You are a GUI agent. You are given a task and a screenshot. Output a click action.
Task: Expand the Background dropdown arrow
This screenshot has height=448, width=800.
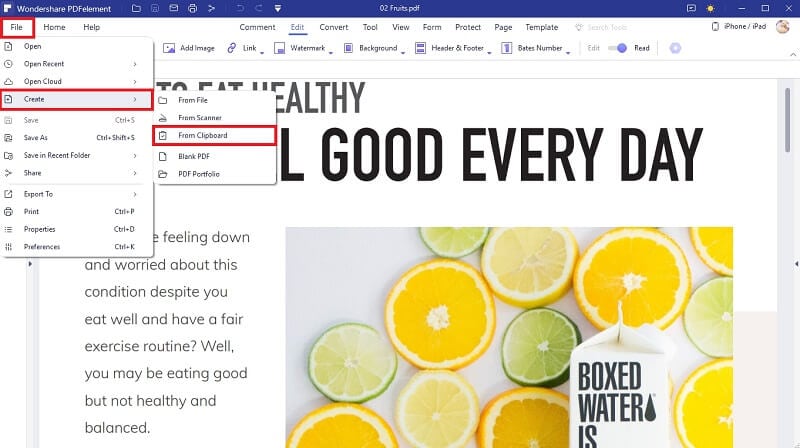[x=403, y=52]
